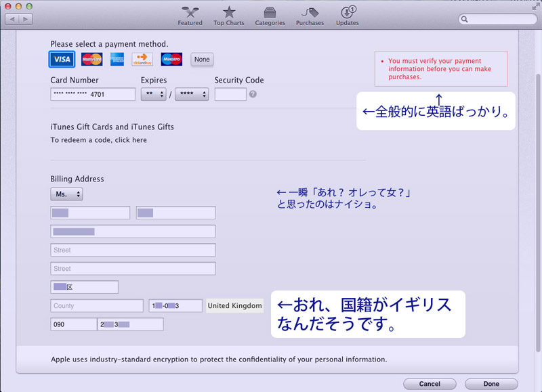Open Updates with badge
The image size is (542, 392).
[x=347, y=16]
